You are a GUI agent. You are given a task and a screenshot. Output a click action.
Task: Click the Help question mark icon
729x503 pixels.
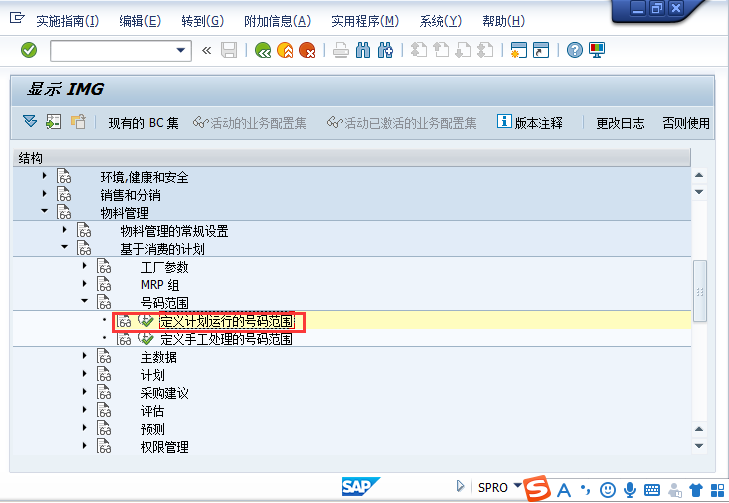(575, 50)
